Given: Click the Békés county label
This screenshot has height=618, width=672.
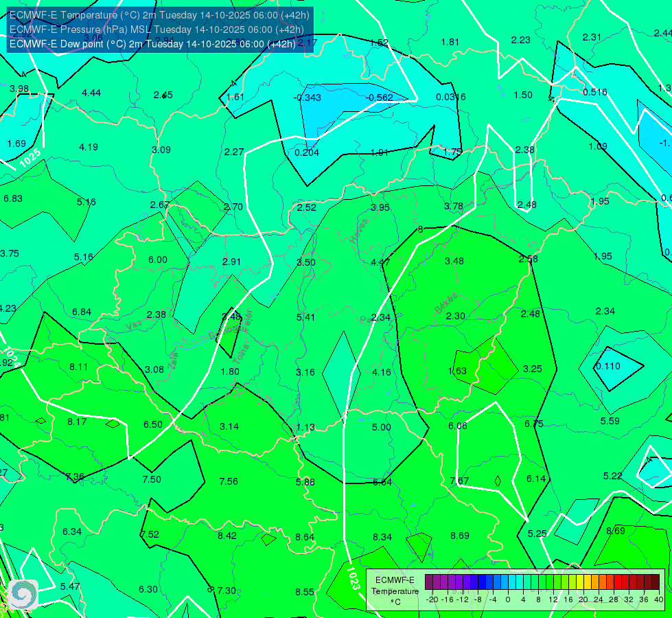Looking at the screenshot, I should coord(445,304).
